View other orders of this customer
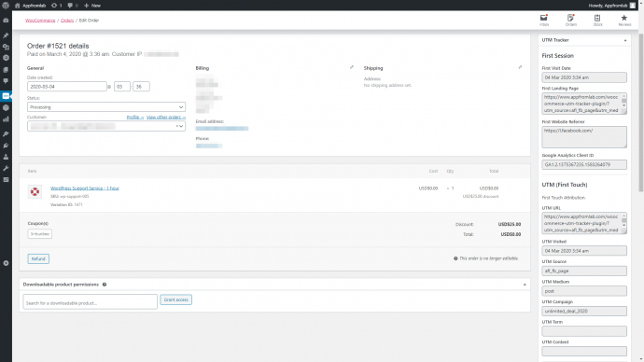This screenshot has height=362, width=644. click(166, 117)
